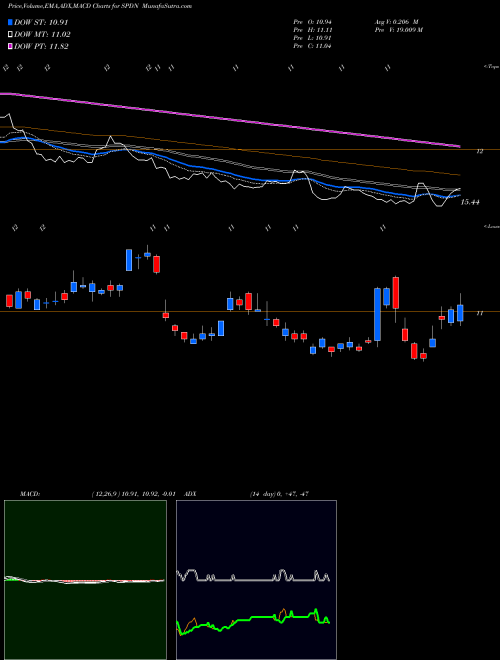Click the 'Avg V: 0.206 M' volume text
Viewport: 500px width, 660px height.
[396, 21]
